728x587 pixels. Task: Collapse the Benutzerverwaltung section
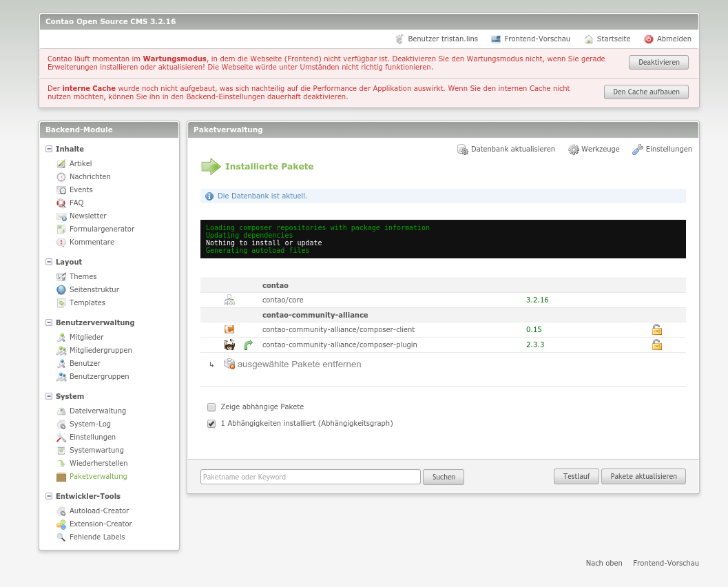point(49,322)
